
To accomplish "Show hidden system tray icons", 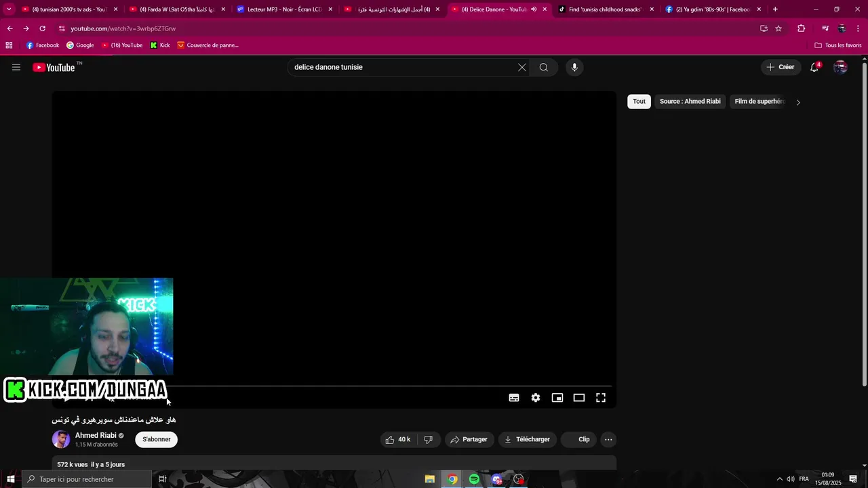I will [779, 479].
